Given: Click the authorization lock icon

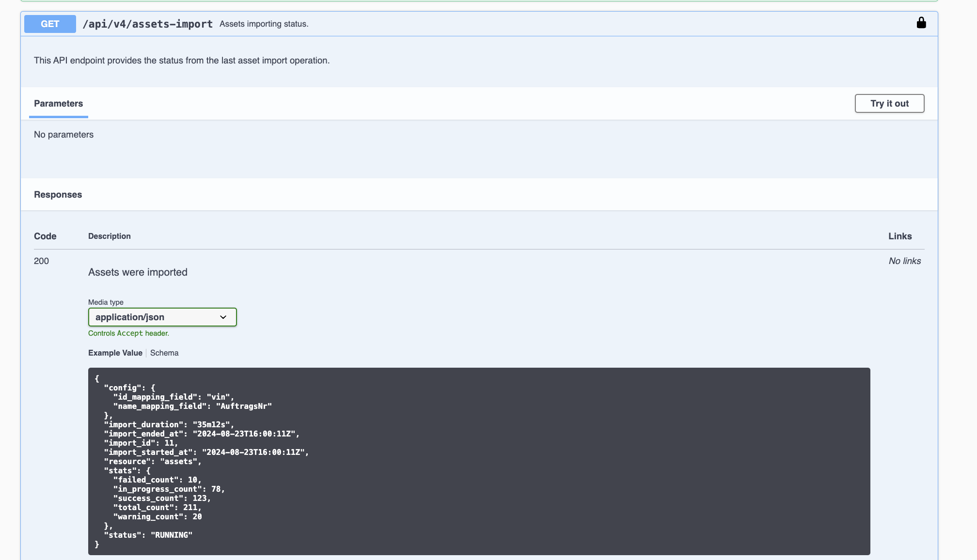Looking at the screenshot, I should pyautogui.click(x=921, y=23).
